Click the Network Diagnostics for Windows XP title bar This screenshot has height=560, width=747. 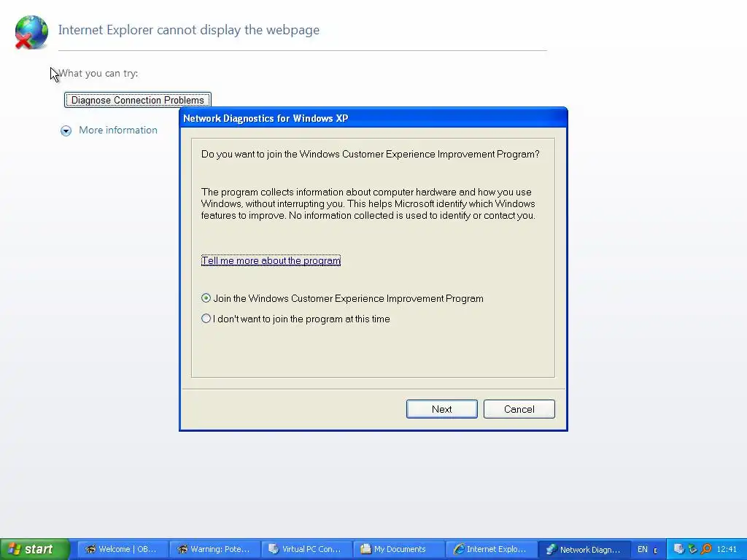coord(373,118)
